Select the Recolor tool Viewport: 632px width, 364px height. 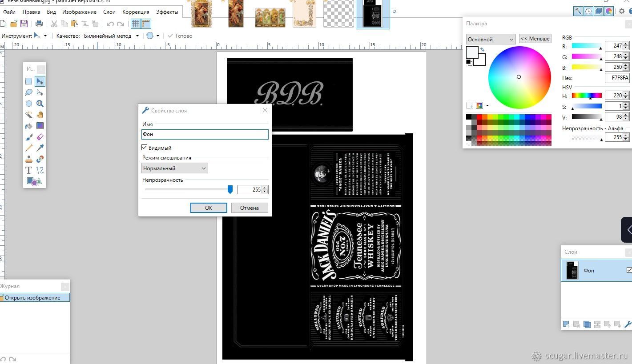40,159
